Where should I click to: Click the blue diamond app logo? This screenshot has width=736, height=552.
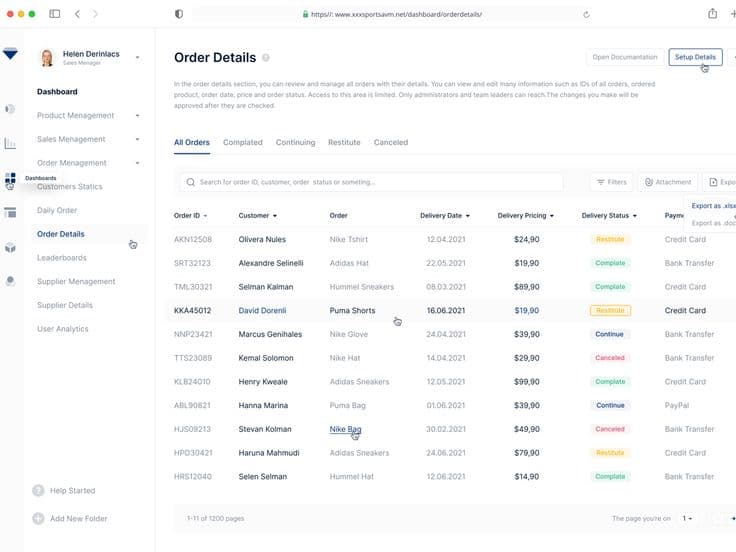10,54
